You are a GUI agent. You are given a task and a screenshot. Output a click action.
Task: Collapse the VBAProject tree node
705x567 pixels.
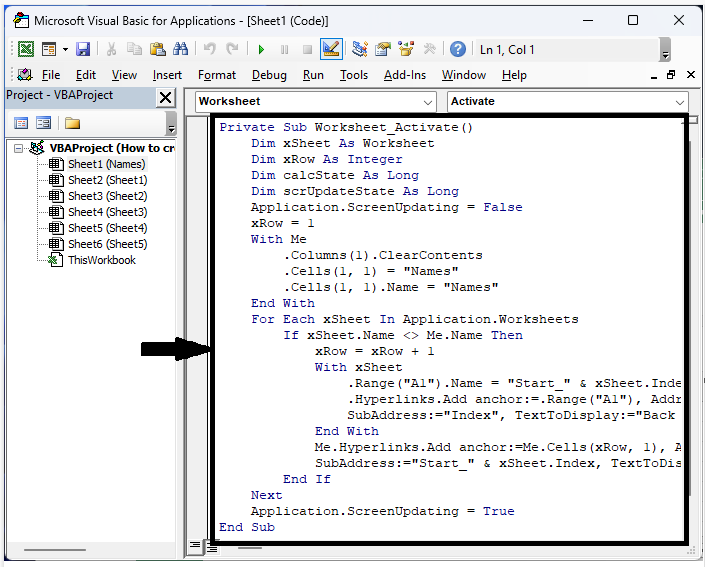[18, 148]
